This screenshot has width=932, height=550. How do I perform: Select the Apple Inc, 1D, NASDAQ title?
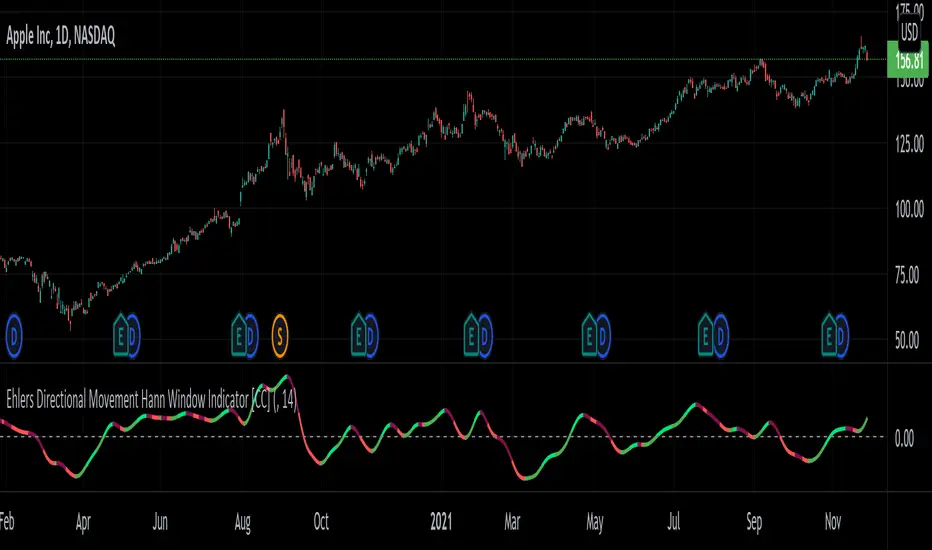[61, 36]
